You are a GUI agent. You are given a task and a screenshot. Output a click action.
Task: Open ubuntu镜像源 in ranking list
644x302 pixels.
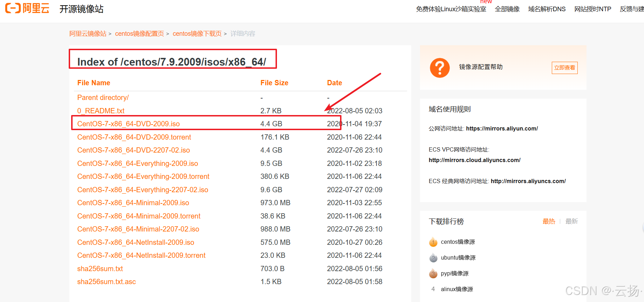(x=458, y=258)
